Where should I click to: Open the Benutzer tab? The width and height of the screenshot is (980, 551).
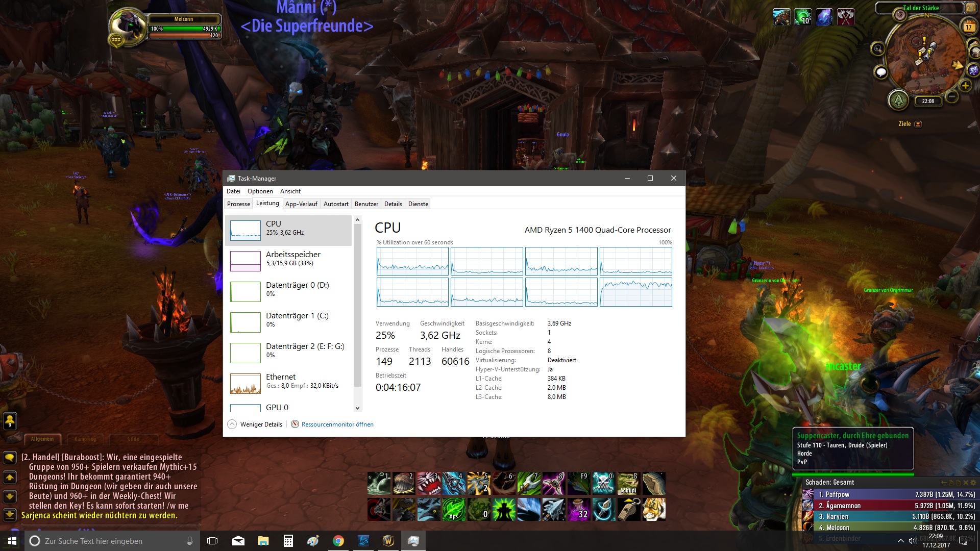pos(366,204)
